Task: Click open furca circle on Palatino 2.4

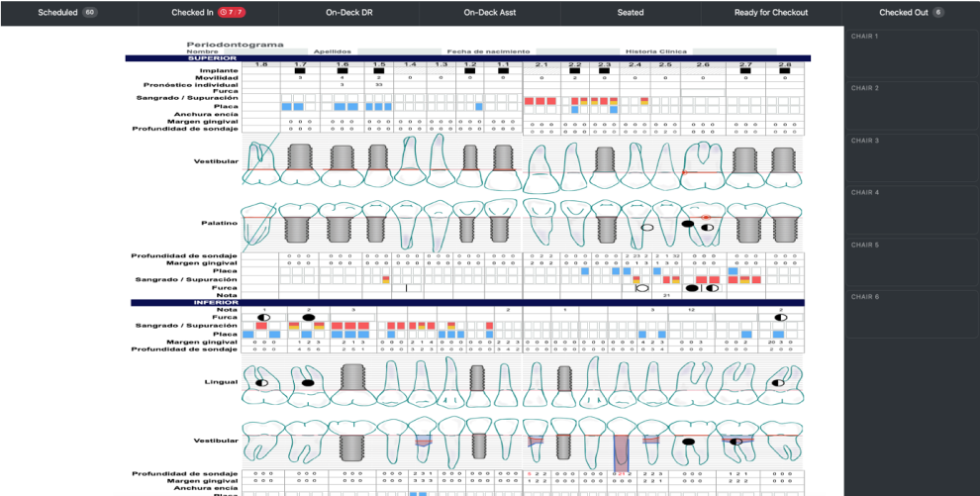Action: tap(647, 228)
